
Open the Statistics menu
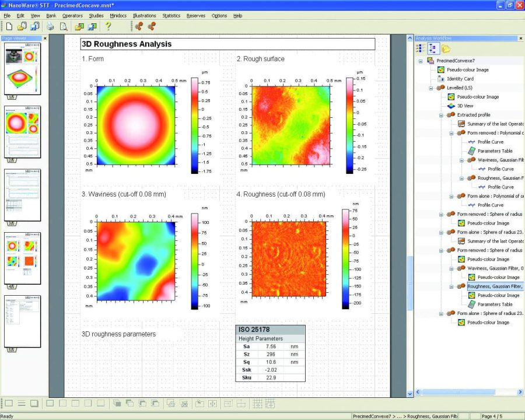pyautogui.click(x=171, y=16)
